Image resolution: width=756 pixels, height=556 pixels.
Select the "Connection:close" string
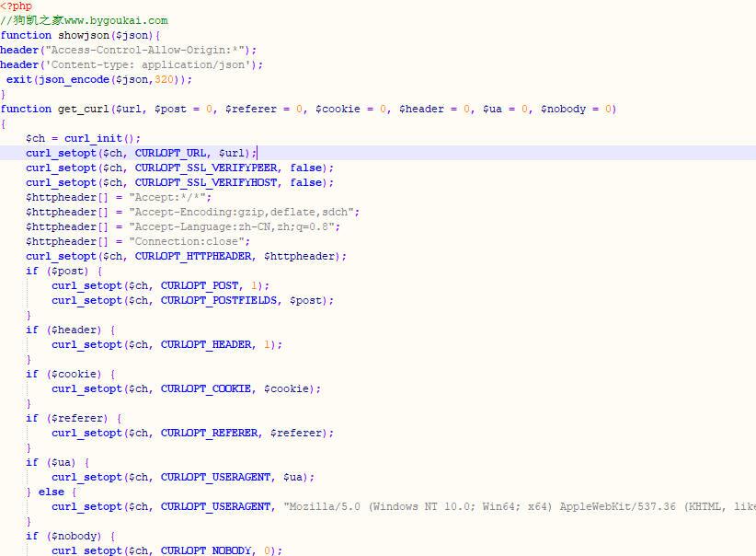187,241
